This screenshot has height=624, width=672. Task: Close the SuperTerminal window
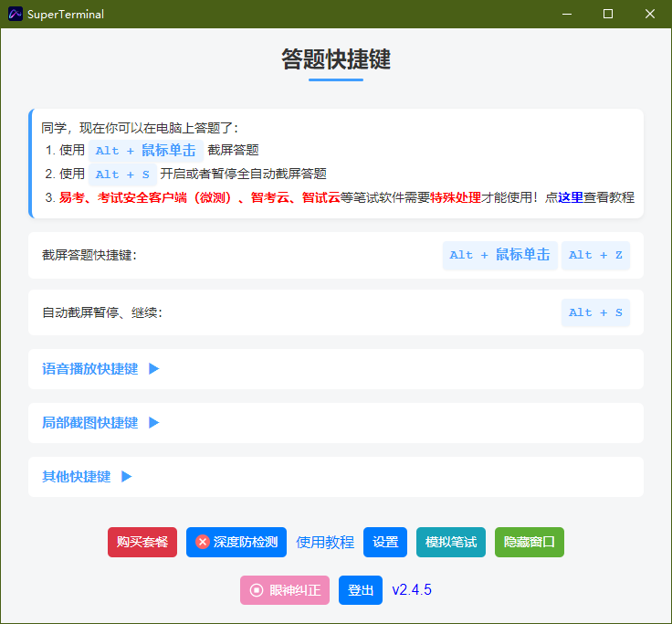tap(650, 14)
